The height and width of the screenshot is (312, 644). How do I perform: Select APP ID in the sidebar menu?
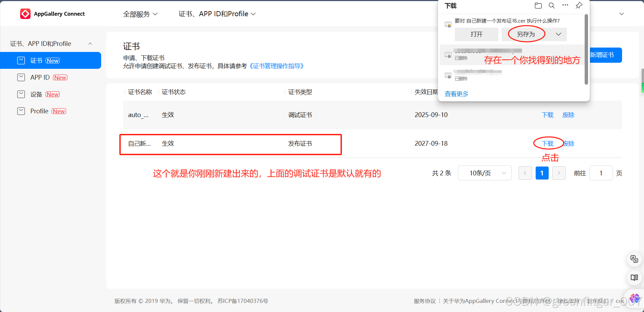51,77
